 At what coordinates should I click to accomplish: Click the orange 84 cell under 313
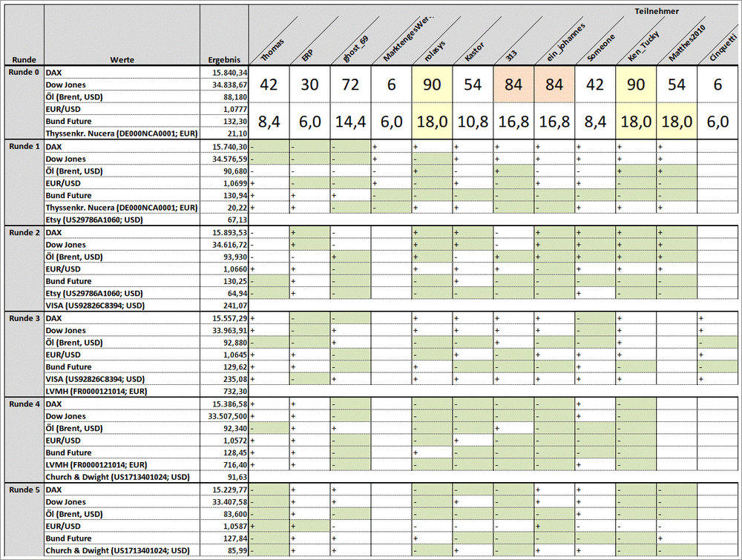[513, 85]
